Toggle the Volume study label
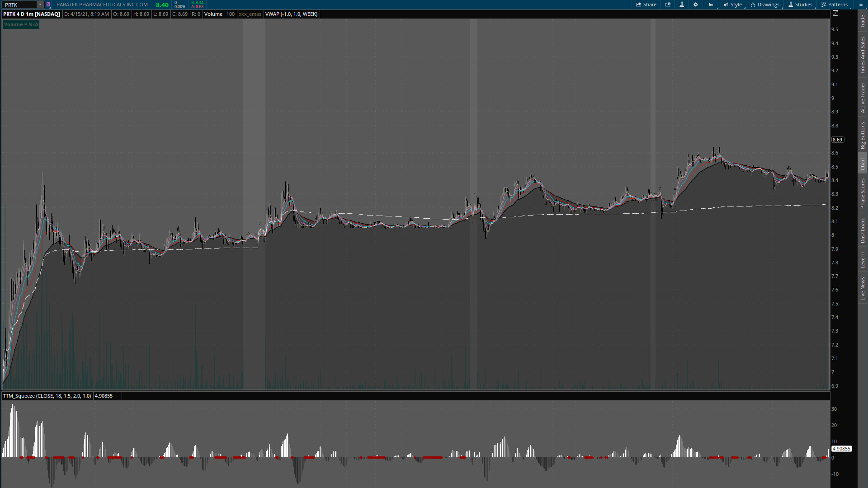 213,14
